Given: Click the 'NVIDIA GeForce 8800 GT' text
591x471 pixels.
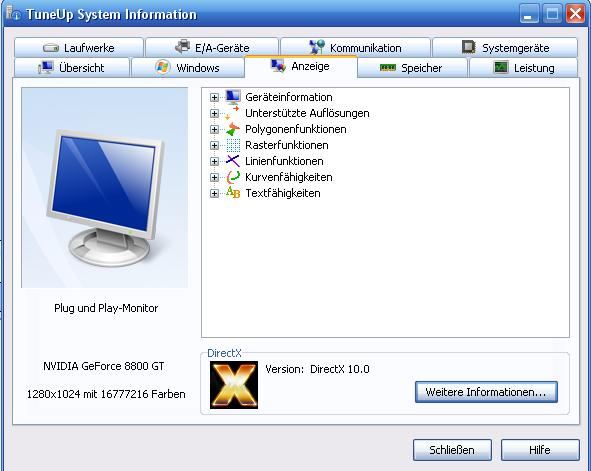Looking at the screenshot, I should [104, 366].
